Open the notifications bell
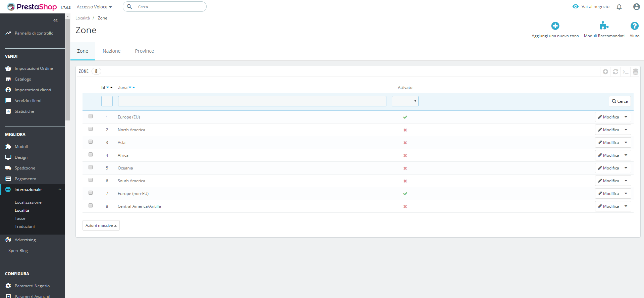The height and width of the screenshot is (298, 644). pyautogui.click(x=619, y=7)
